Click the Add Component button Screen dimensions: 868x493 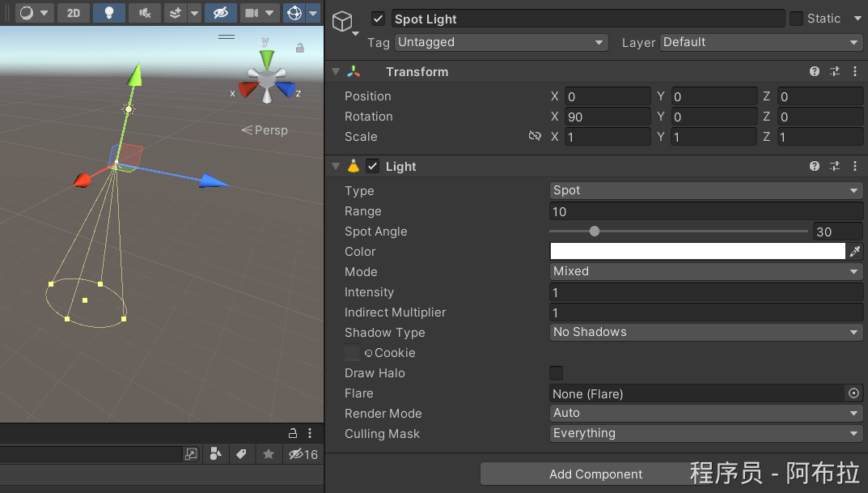(x=595, y=474)
